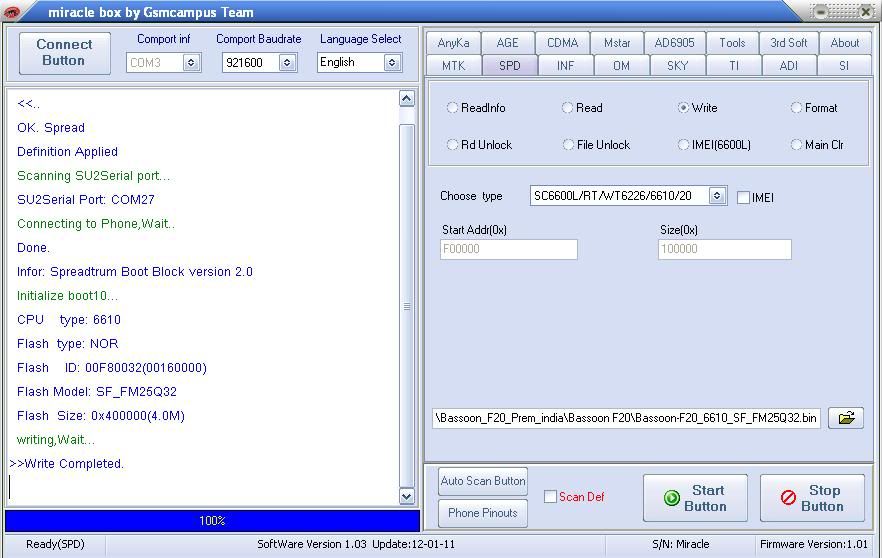Open the Comport inf COM3 dropdown
Screen dimensions: 882x558
tap(191, 62)
